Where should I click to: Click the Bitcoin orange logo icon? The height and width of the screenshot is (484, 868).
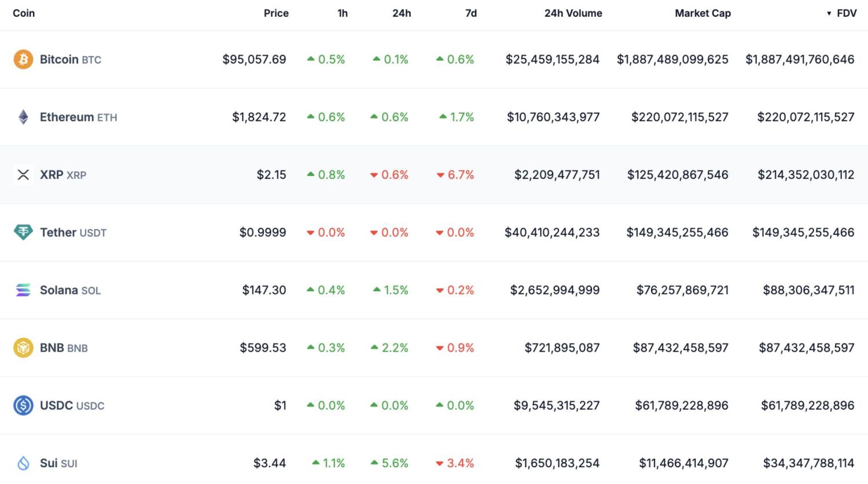coord(23,59)
